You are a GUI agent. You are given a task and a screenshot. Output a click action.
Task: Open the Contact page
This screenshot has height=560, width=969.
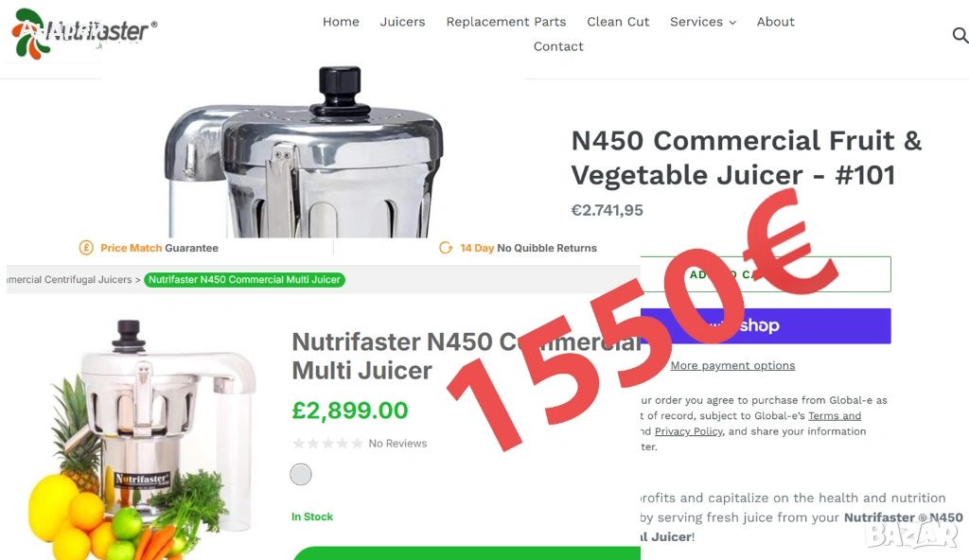[x=558, y=46]
